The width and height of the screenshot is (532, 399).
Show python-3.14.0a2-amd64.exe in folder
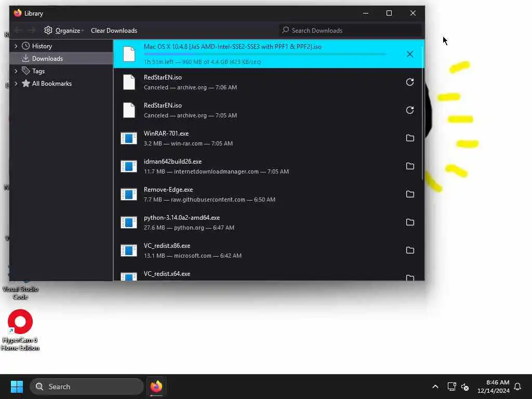(410, 222)
